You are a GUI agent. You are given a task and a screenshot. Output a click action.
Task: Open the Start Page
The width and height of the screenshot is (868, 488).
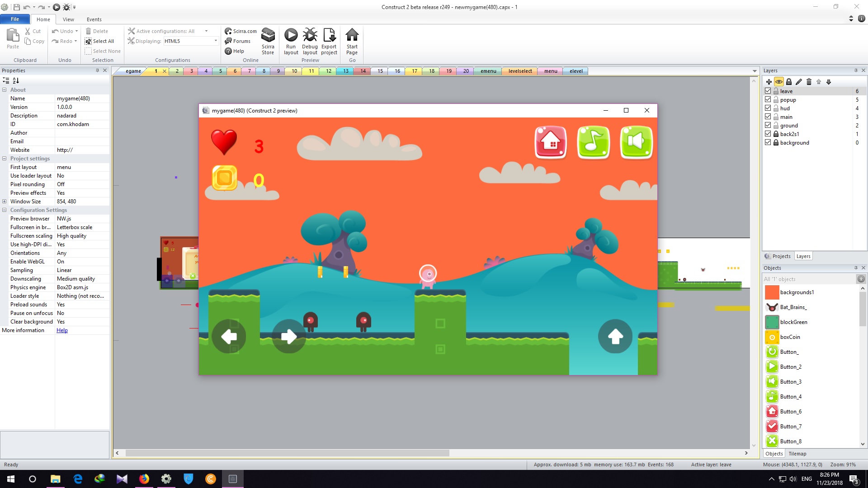(352, 42)
